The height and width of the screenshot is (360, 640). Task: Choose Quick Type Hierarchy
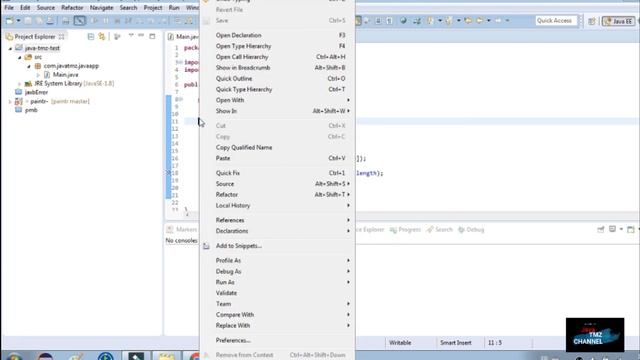pos(278,89)
